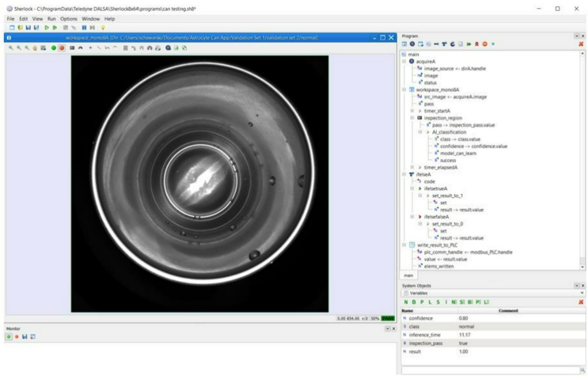This screenshot has height=376, width=588.
Task: Open the Window menu
Action: pos(91,19)
